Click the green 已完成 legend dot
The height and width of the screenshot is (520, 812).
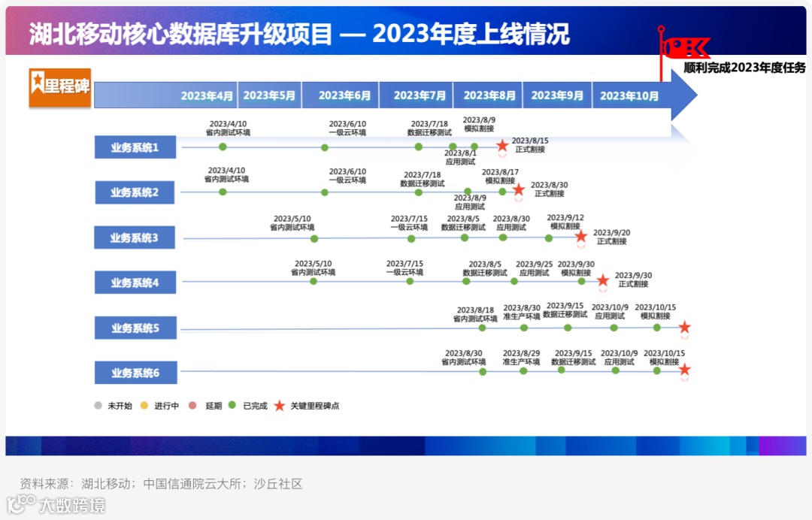[232, 404]
